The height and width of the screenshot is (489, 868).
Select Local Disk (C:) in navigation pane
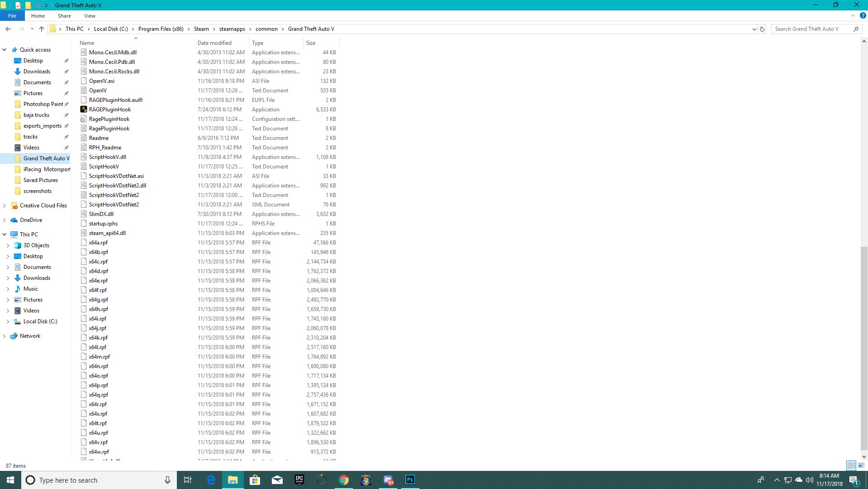coord(40,321)
